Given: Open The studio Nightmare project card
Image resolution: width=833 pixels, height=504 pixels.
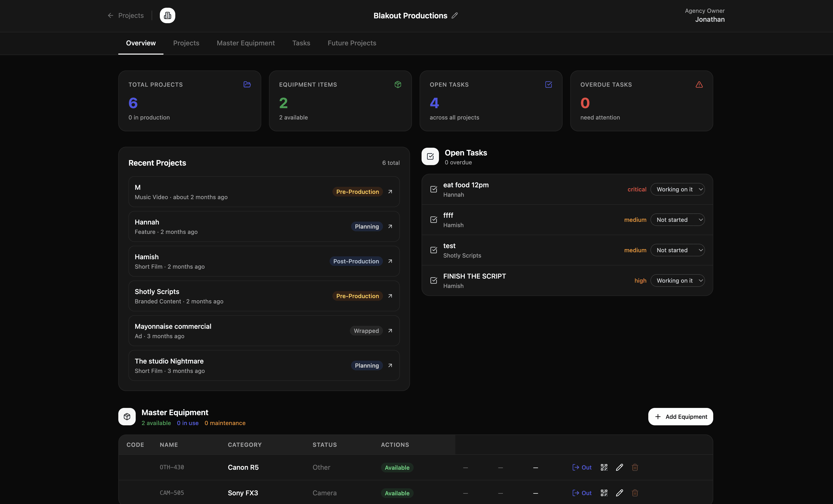Looking at the screenshot, I should (x=264, y=365).
